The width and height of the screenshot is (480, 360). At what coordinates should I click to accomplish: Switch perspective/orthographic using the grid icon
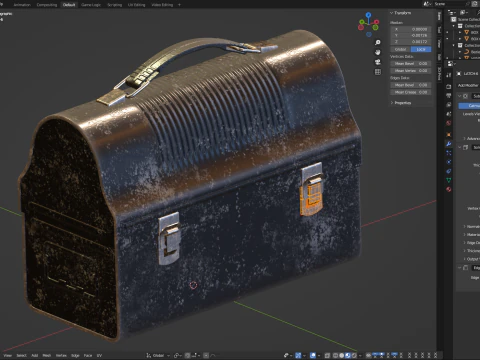click(378, 72)
